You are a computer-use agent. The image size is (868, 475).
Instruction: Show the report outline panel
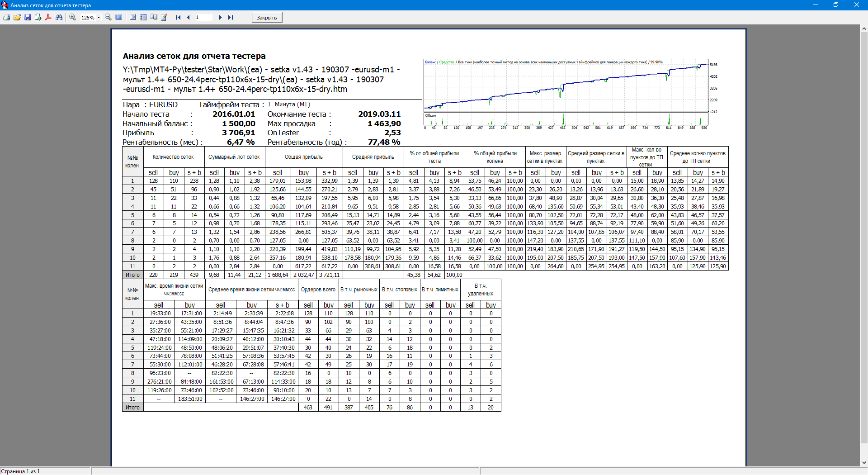pyautogui.click(x=132, y=17)
